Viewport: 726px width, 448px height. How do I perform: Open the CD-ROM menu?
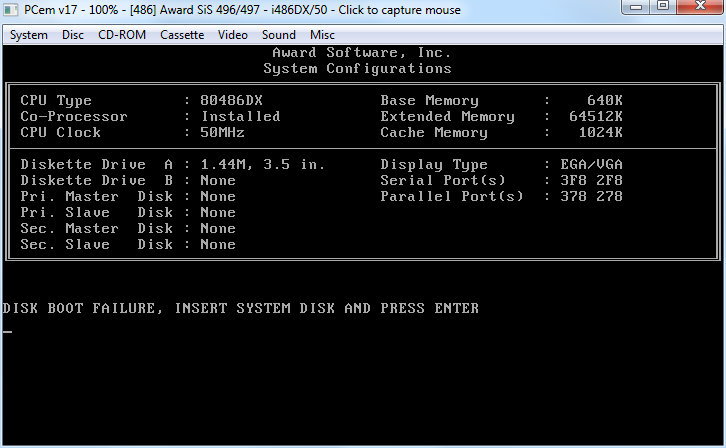[122, 35]
